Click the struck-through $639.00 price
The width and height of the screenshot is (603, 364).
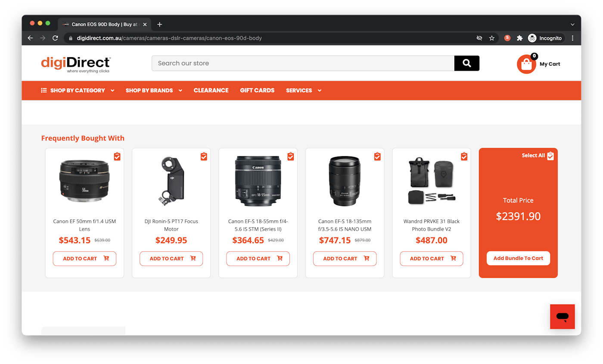coord(103,241)
